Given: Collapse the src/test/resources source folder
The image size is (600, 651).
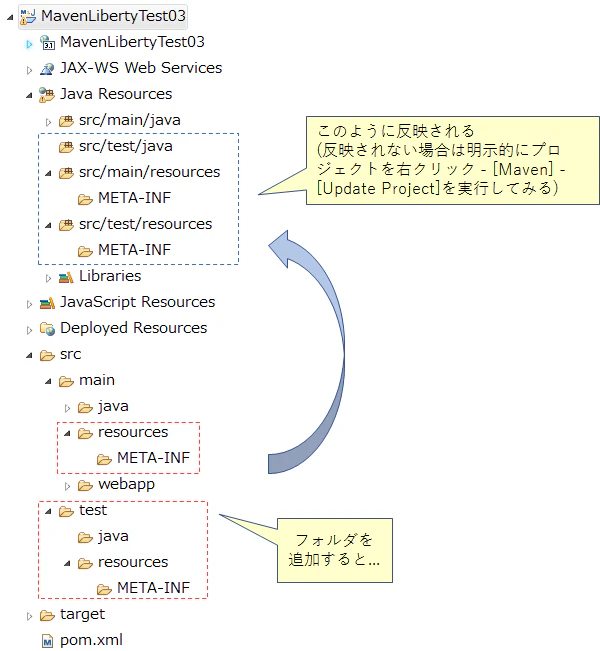Looking at the screenshot, I should pos(48,225).
